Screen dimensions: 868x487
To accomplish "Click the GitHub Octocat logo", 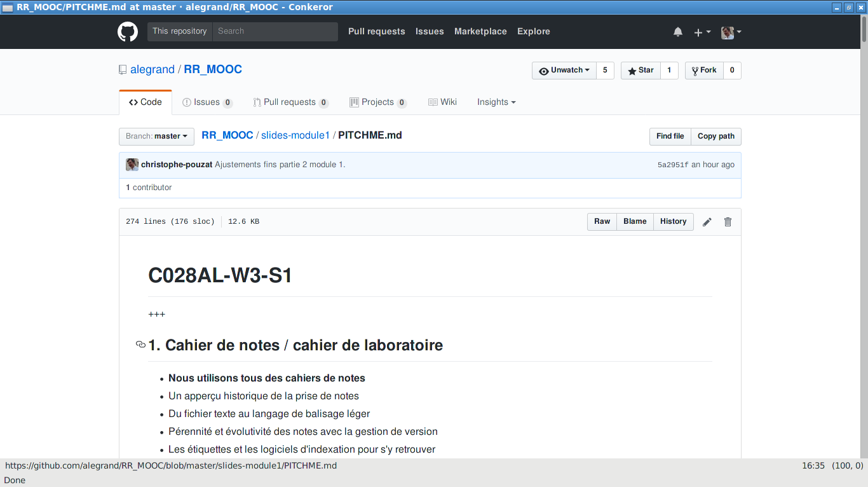I will [x=128, y=32].
